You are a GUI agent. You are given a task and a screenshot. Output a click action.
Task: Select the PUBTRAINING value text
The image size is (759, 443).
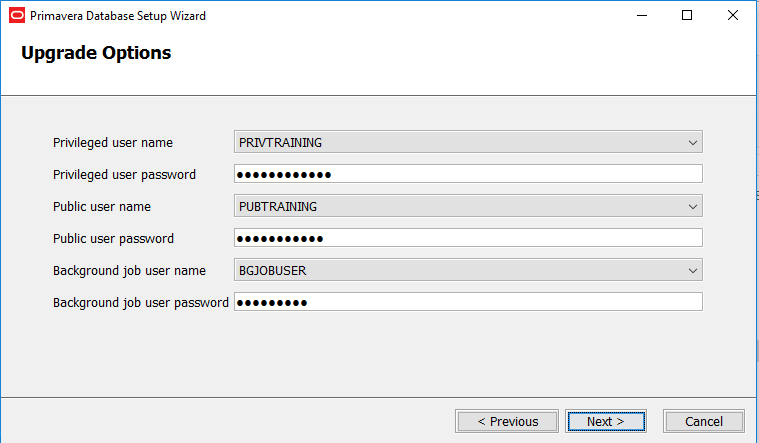tap(278, 206)
